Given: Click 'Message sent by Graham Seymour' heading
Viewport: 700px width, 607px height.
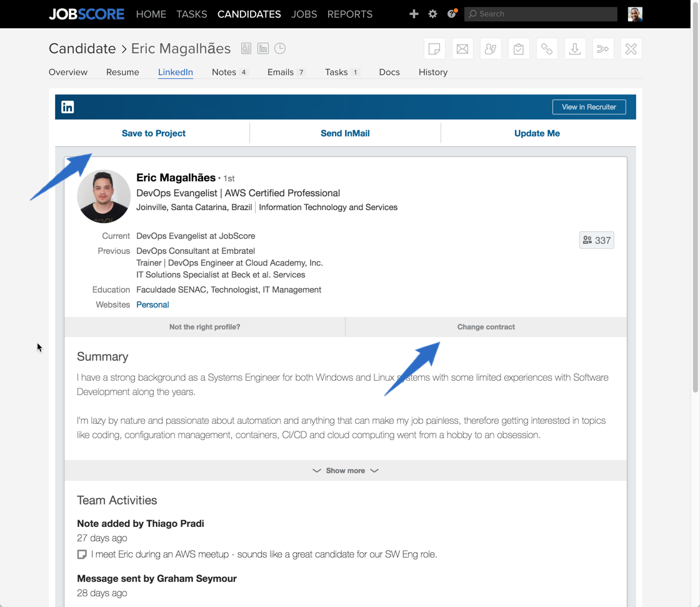Looking at the screenshot, I should 157,578.
